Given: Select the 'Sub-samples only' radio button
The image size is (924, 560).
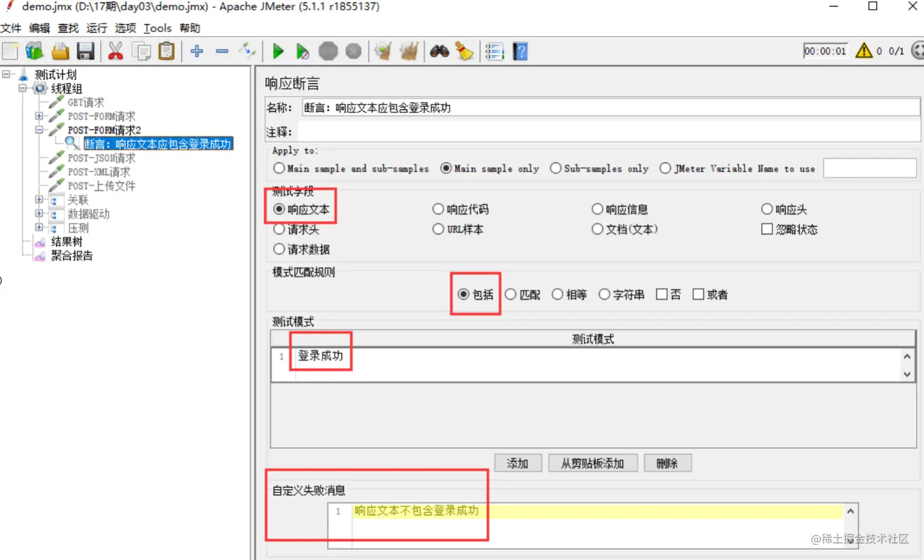Looking at the screenshot, I should pos(555,168).
